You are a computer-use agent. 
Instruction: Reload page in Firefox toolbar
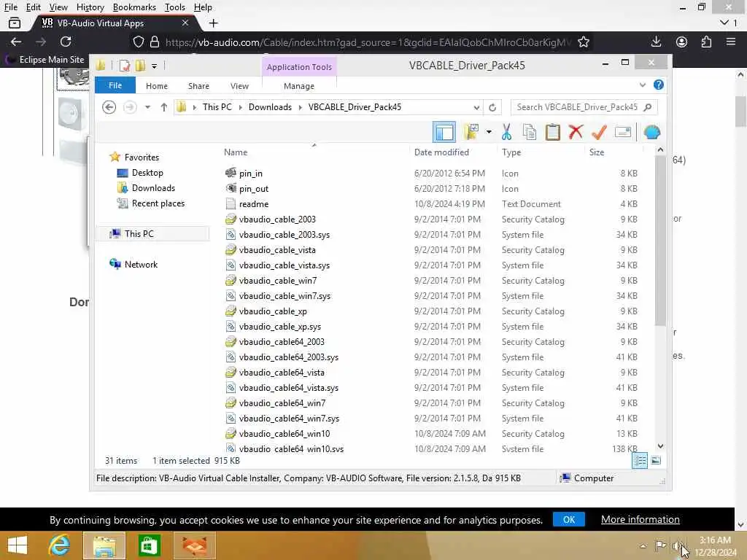point(65,42)
